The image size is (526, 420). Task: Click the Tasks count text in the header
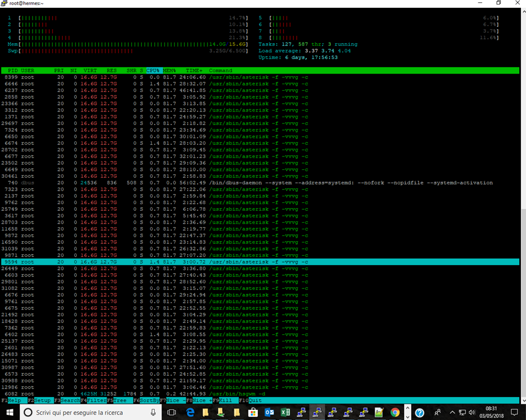(308, 44)
